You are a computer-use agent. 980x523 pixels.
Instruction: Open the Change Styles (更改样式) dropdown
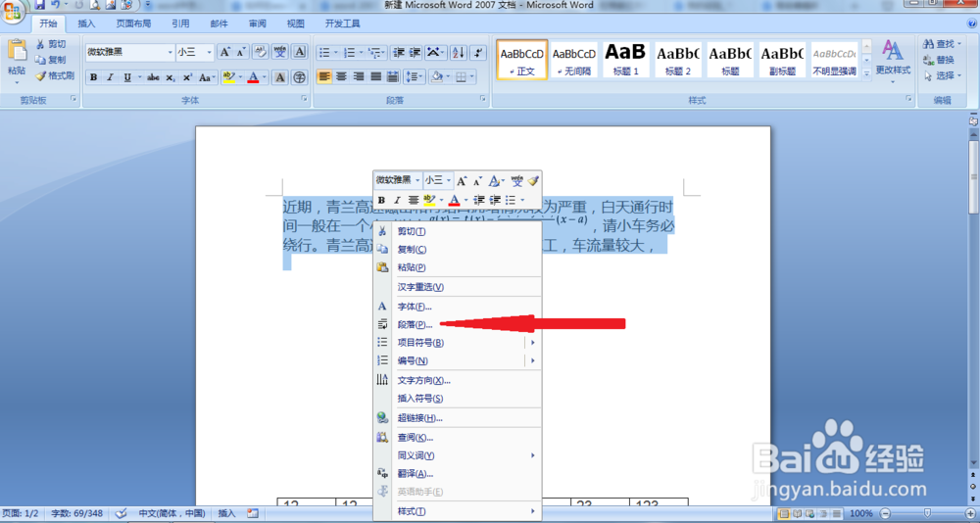pos(893,62)
